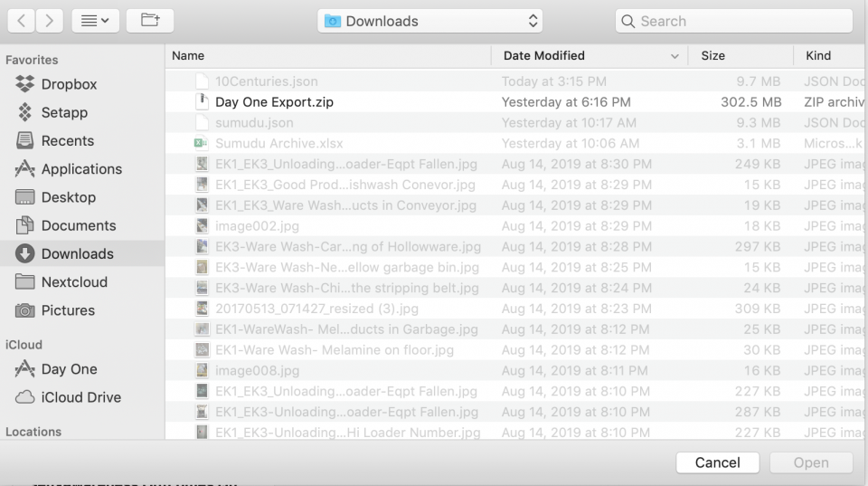
Task: Go forward with the right arrow button
Action: pyautogui.click(x=49, y=21)
